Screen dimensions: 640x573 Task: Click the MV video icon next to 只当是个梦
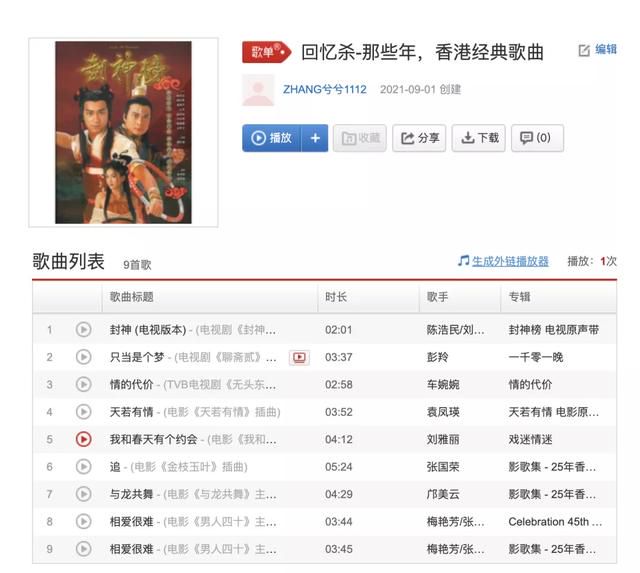pyautogui.click(x=299, y=358)
